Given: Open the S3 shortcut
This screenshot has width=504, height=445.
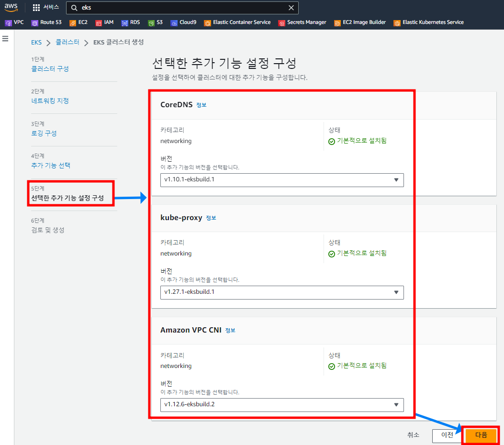Looking at the screenshot, I should click(155, 22).
